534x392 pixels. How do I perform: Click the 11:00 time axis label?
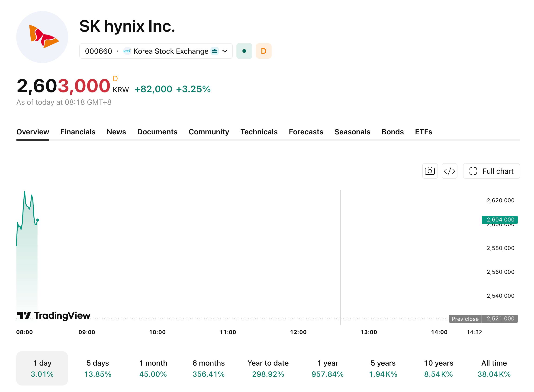(228, 332)
